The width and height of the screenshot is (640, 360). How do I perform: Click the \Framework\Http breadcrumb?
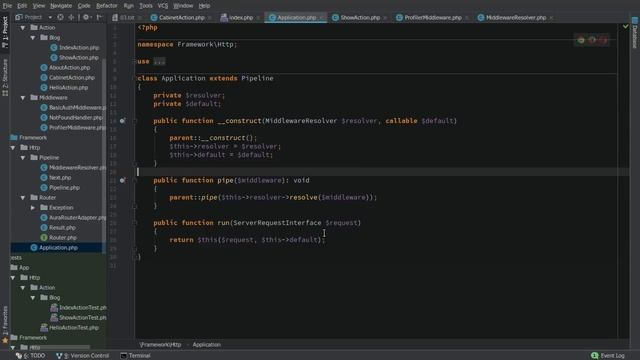(160, 345)
